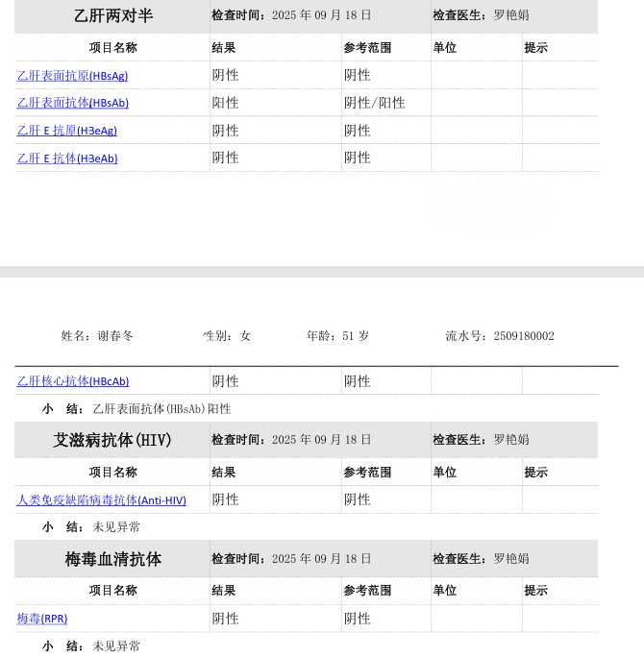Select the 艾滋病抗体(HIV) section title
Viewport: 644px width, 657px height.
(112, 440)
